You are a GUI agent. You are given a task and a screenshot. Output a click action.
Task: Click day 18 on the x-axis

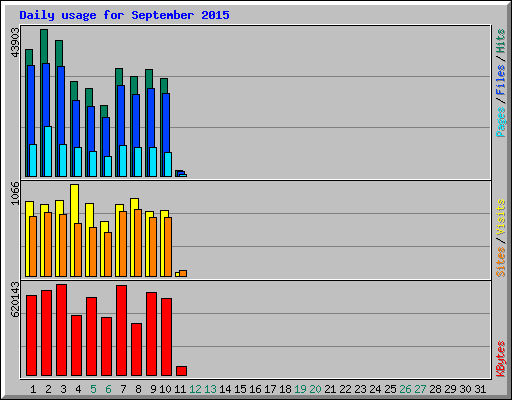point(285,389)
